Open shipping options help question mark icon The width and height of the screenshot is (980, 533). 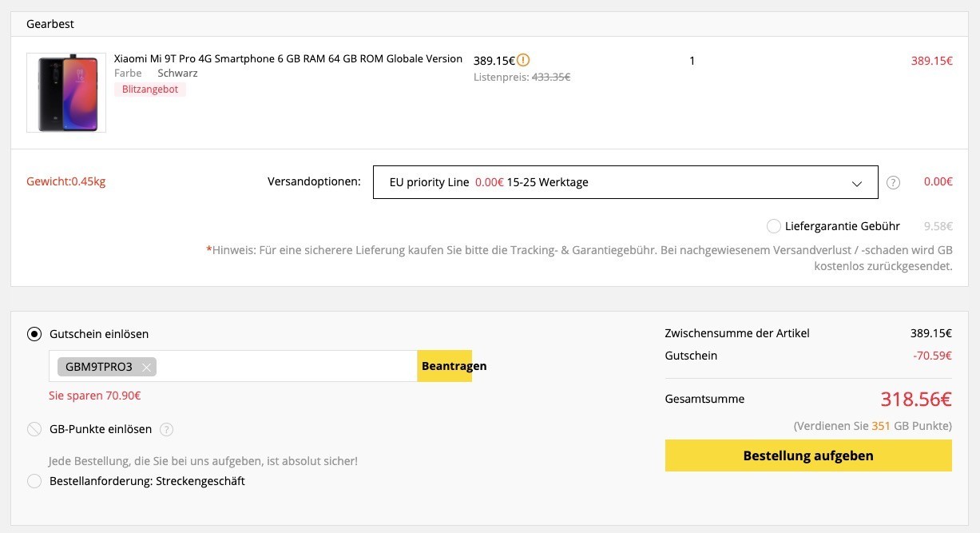(x=893, y=182)
